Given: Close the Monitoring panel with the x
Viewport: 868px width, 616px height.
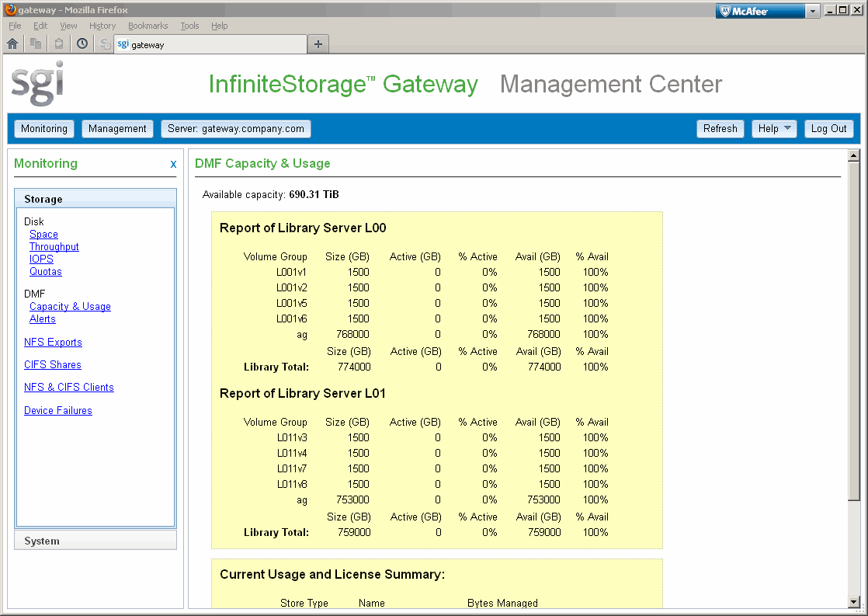Looking at the screenshot, I should pos(173,164).
